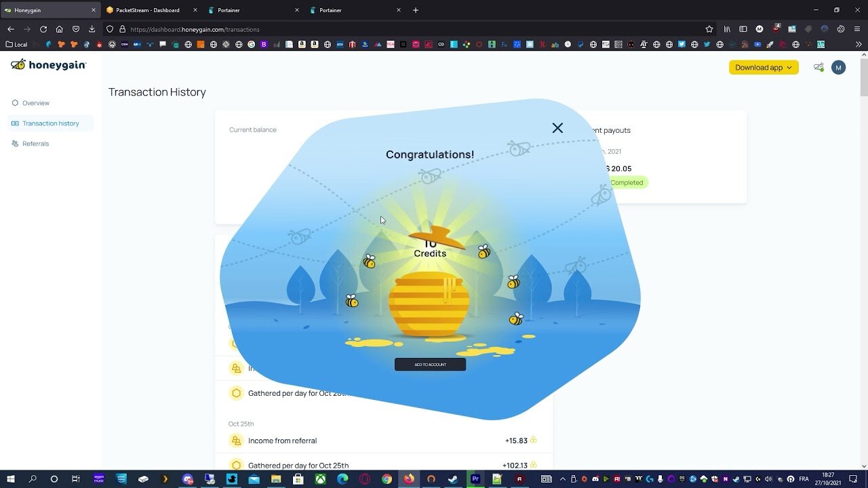Click the ADD TO ACCOUNT button
Image resolution: width=868 pixels, height=488 pixels.
pos(430,365)
